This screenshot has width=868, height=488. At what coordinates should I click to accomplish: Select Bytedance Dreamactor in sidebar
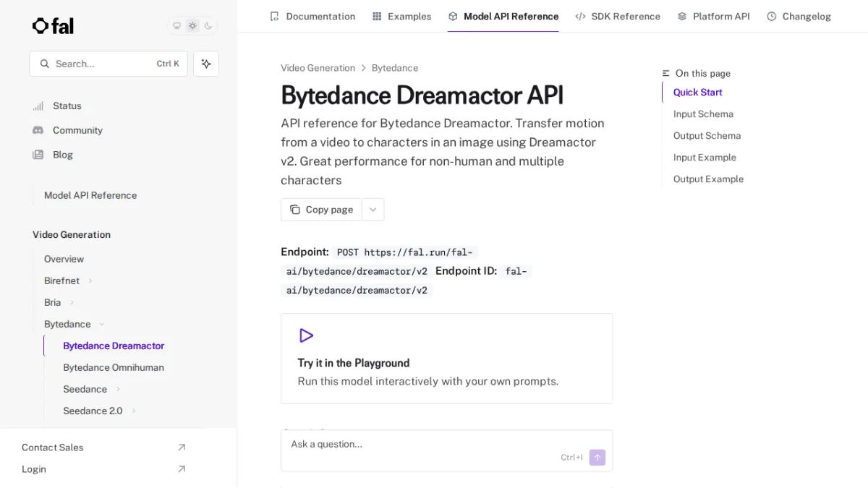point(114,346)
